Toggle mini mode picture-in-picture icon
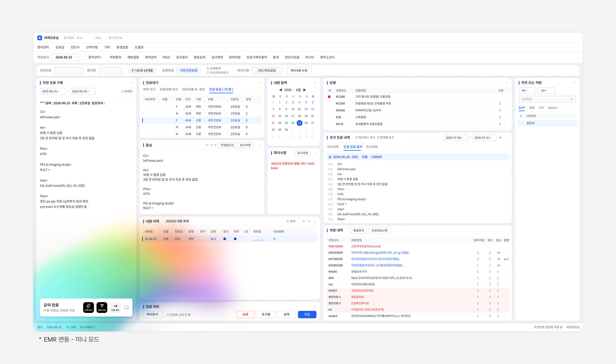The height and width of the screenshot is (364, 616). coord(127,308)
